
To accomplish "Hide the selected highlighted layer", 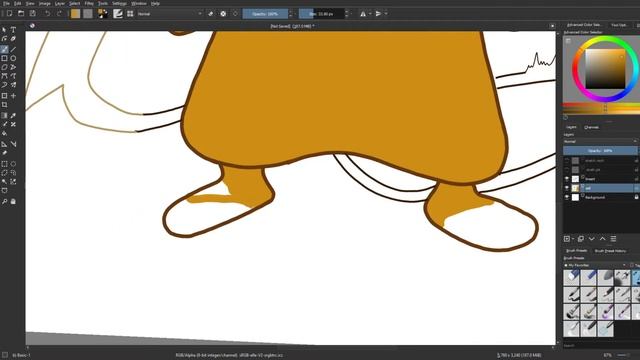I will pos(567,188).
